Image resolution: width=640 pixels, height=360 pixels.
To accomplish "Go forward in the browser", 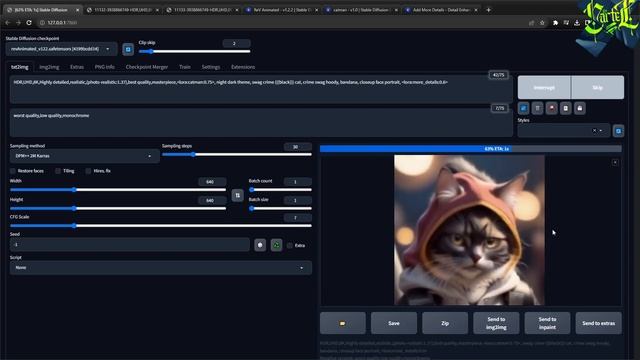I will pos(18,23).
